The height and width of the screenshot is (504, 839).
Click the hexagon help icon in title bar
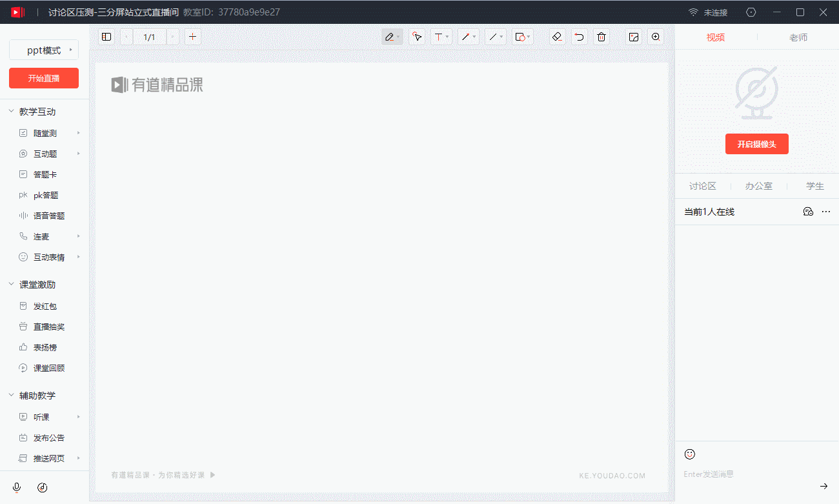pos(751,12)
